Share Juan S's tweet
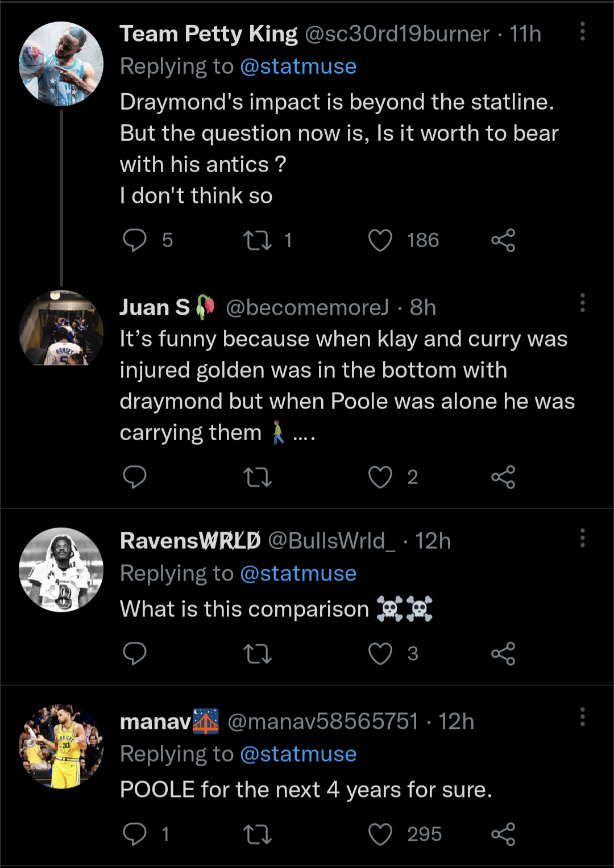The image size is (614, 868). point(503,477)
